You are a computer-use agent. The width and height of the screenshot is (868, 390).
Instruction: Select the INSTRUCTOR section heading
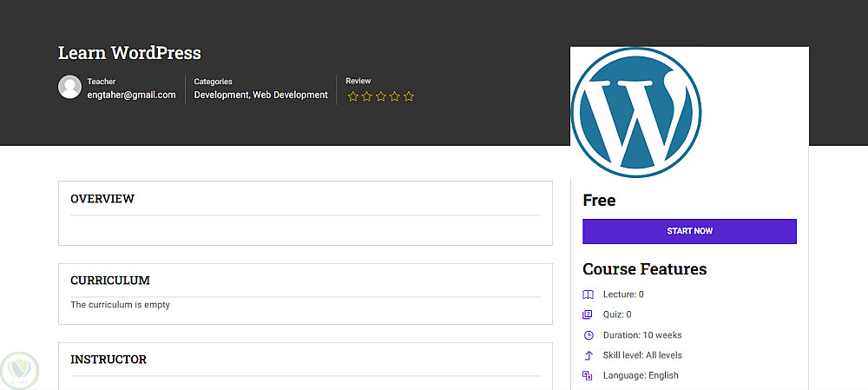[x=108, y=360]
